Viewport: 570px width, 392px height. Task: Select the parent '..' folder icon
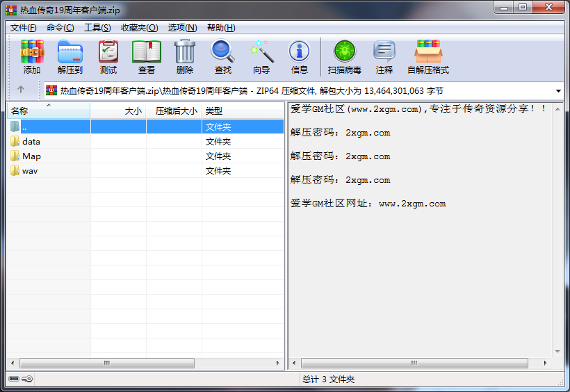pyautogui.click(x=15, y=126)
